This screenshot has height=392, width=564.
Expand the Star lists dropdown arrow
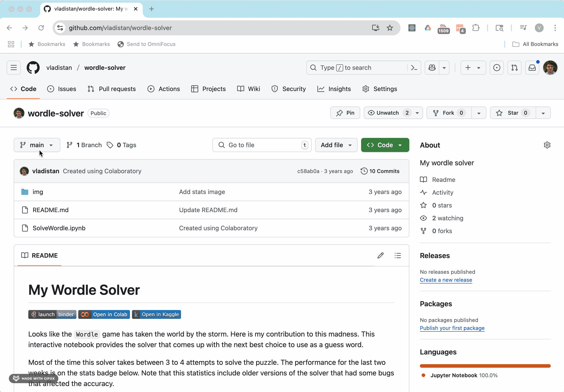click(x=543, y=113)
